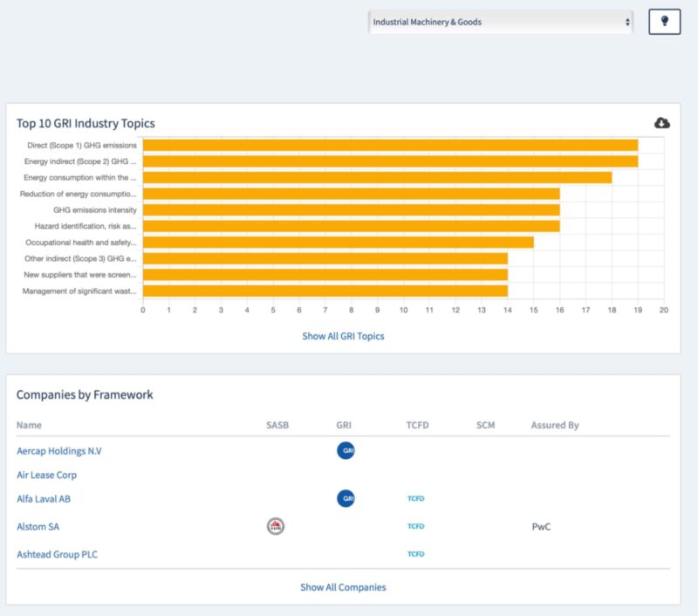Image resolution: width=698 pixels, height=616 pixels.
Task: Click the GHG emissions intensity bar
Action: click(x=351, y=209)
